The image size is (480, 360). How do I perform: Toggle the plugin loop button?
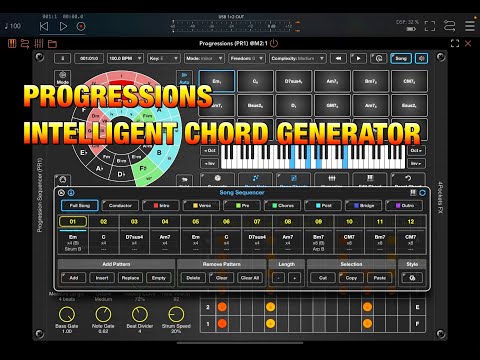click(379, 58)
